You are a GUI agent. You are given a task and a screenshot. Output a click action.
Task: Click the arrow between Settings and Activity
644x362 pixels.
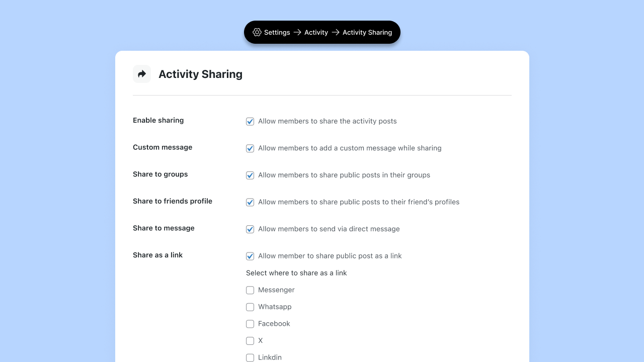tap(297, 32)
